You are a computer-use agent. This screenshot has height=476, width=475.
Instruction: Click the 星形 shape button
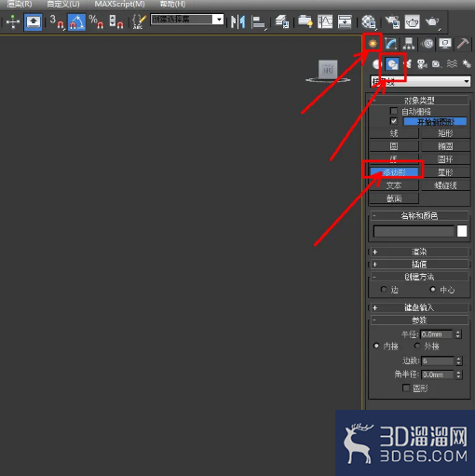[x=445, y=172]
